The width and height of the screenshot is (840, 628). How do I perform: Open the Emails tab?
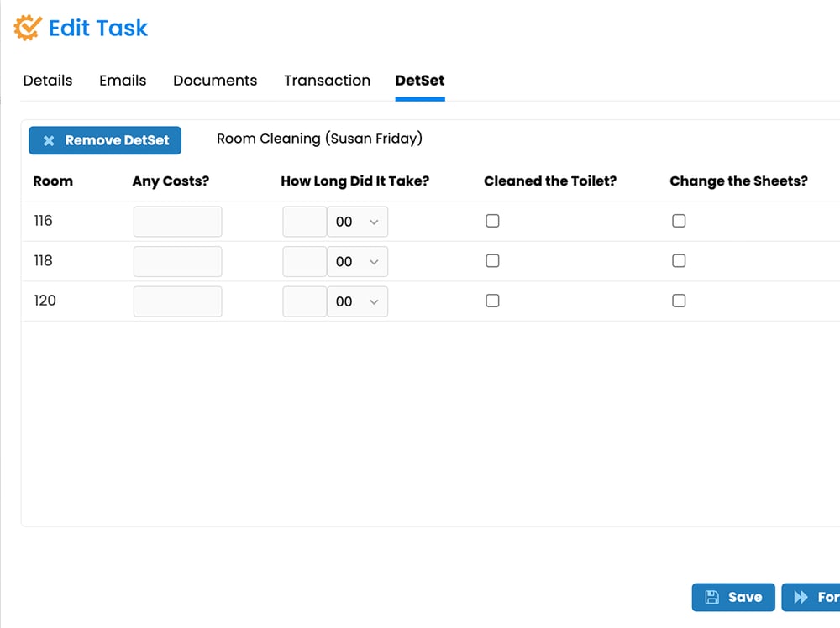[x=122, y=81]
